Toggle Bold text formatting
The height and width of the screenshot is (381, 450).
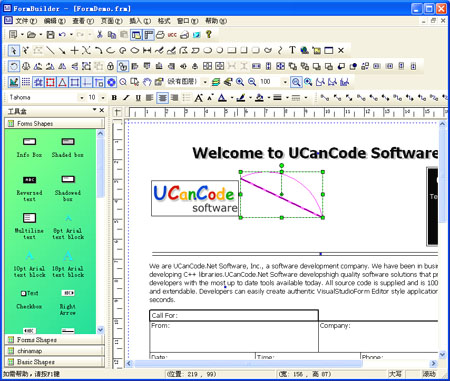(x=114, y=98)
